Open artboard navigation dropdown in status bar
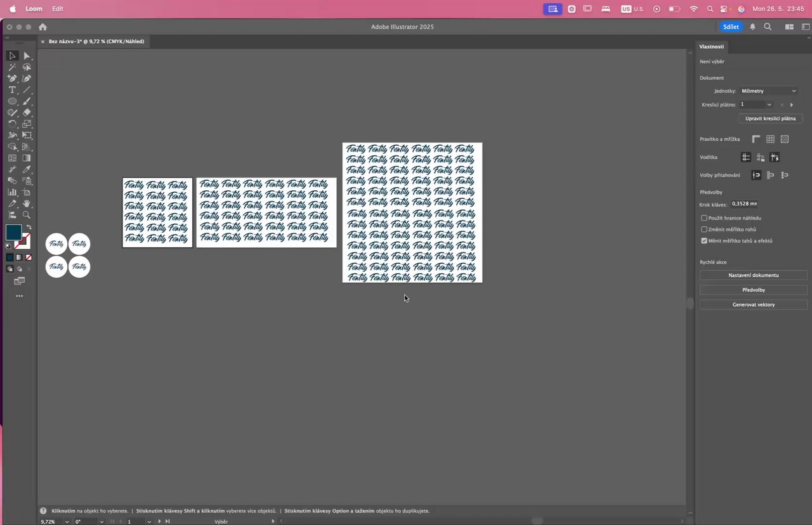The width and height of the screenshot is (812, 525). 149,521
